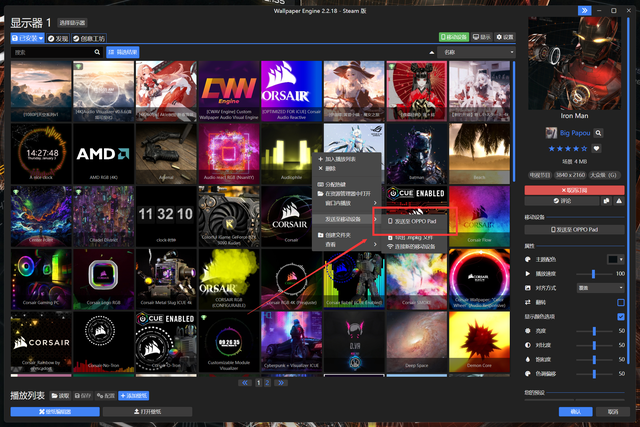Click the warning triangle report icon

618,201
